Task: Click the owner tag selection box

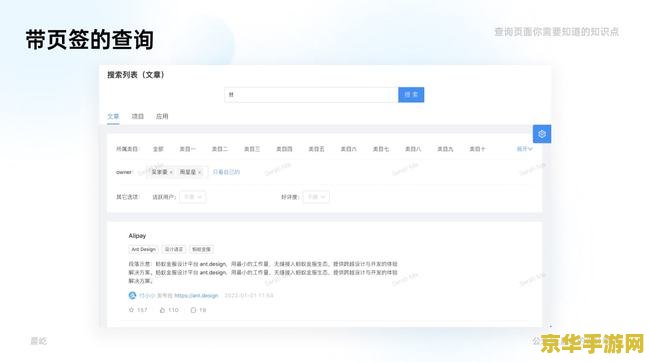Action: click(x=177, y=172)
